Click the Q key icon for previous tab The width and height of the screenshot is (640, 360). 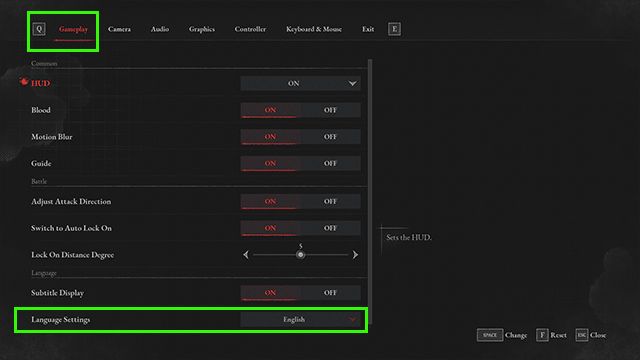(39, 29)
